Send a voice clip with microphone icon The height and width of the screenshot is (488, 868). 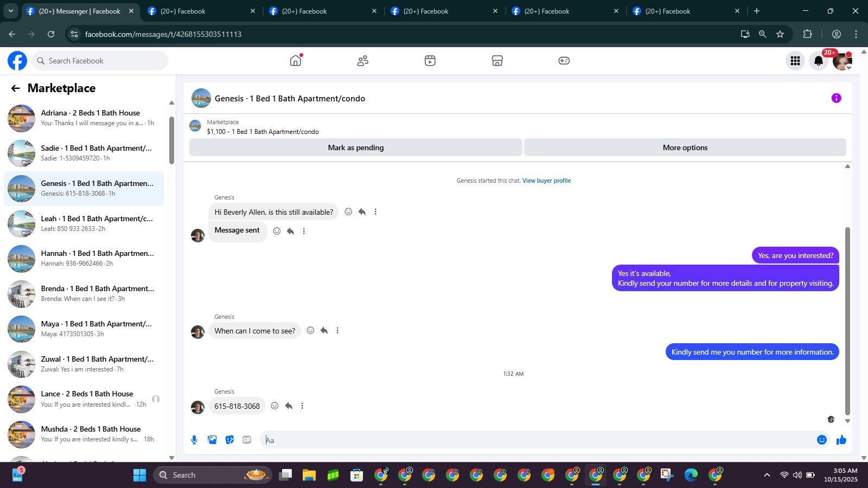194,440
